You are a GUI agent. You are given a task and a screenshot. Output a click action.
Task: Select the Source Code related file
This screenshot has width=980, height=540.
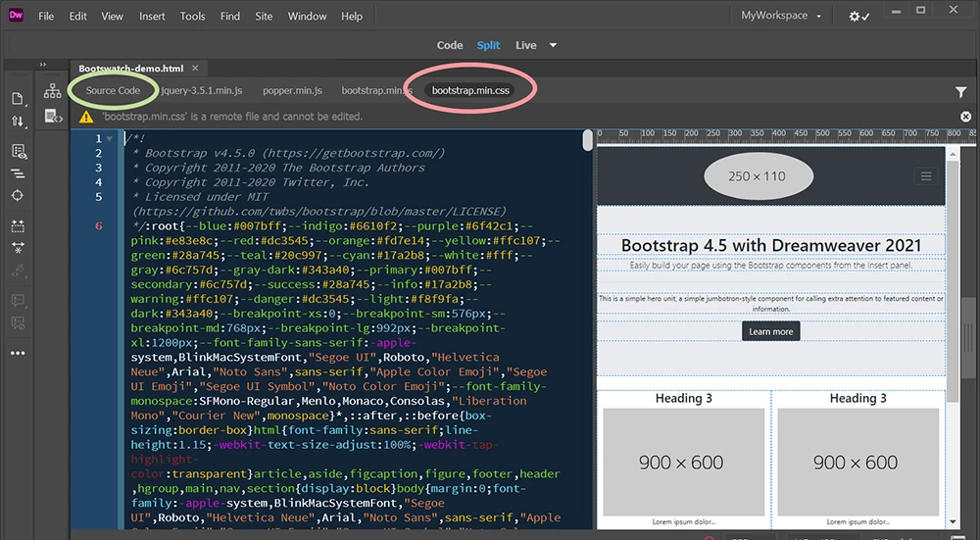pos(113,90)
